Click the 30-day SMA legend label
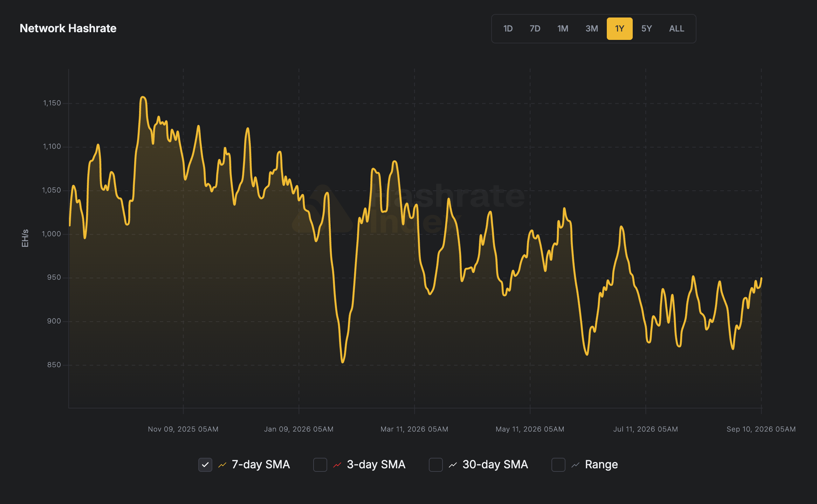 pos(495,464)
